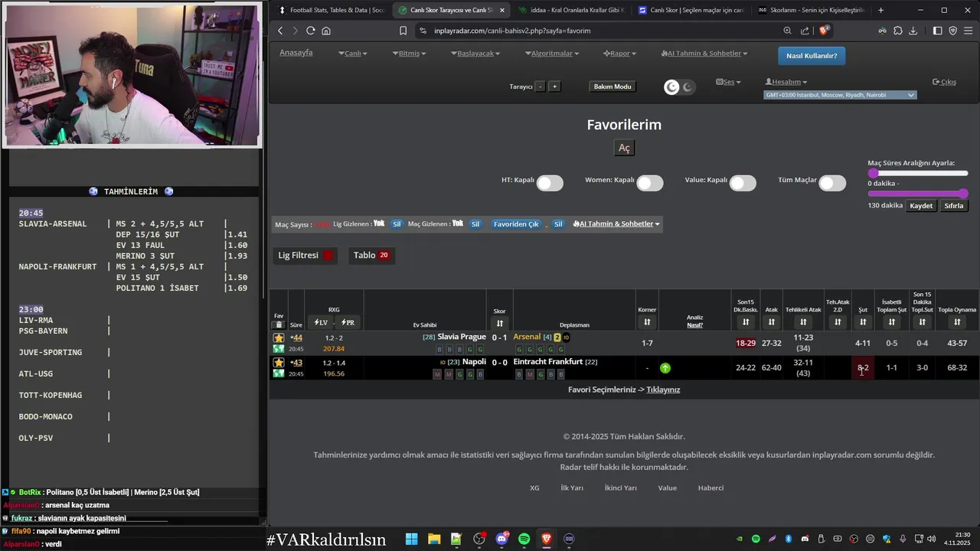Click the Sıfırla button
The width and height of the screenshot is (980, 551).
click(x=953, y=206)
